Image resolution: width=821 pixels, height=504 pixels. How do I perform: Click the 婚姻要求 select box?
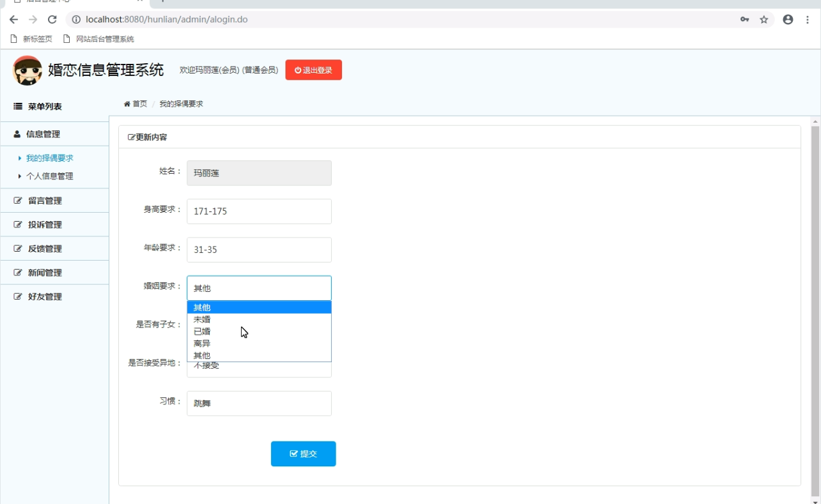[x=259, y=288]
